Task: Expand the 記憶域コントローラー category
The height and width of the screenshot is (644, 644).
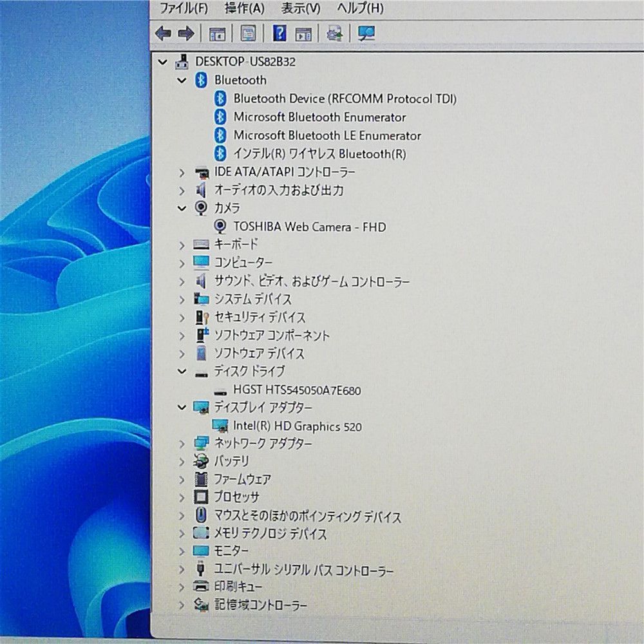Action: 182,605
